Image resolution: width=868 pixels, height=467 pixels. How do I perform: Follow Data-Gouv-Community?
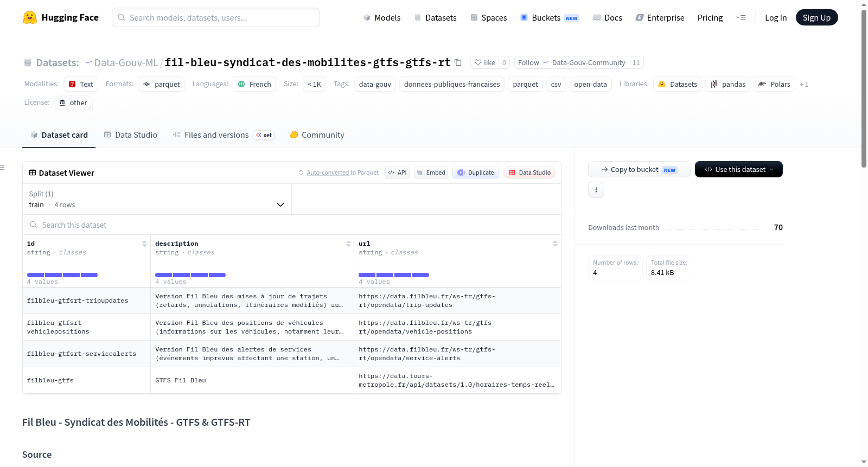(x=571, y=62)
